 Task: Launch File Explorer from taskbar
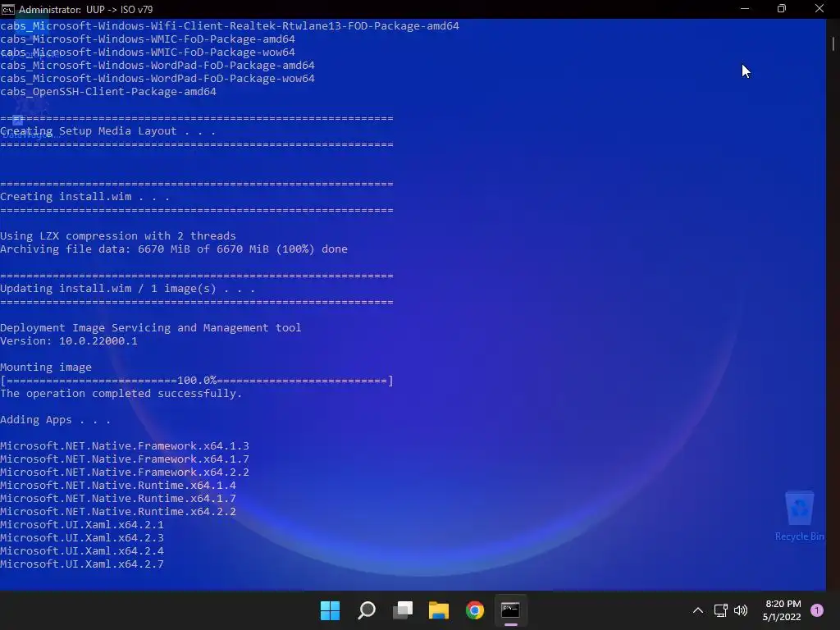(439, 610)
